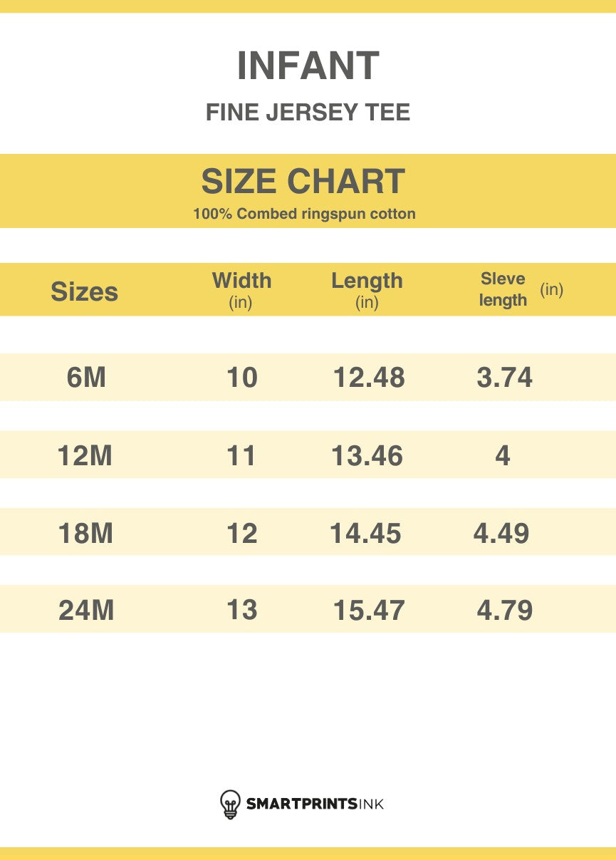Viewport: 616px width, 860px height.
Task: Select the FINE JERSEY TEE subtitle
Action: pyautogui.click(x=308, y=113)
